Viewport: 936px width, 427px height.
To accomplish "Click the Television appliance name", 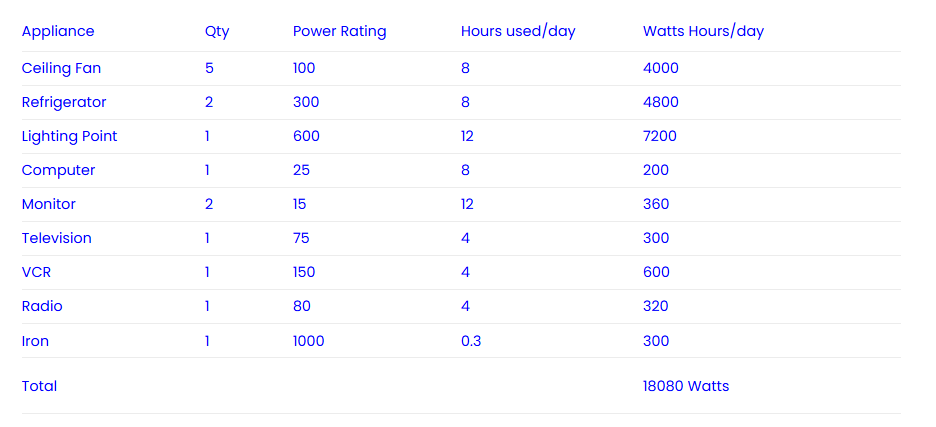I will (x=57, y=238).
